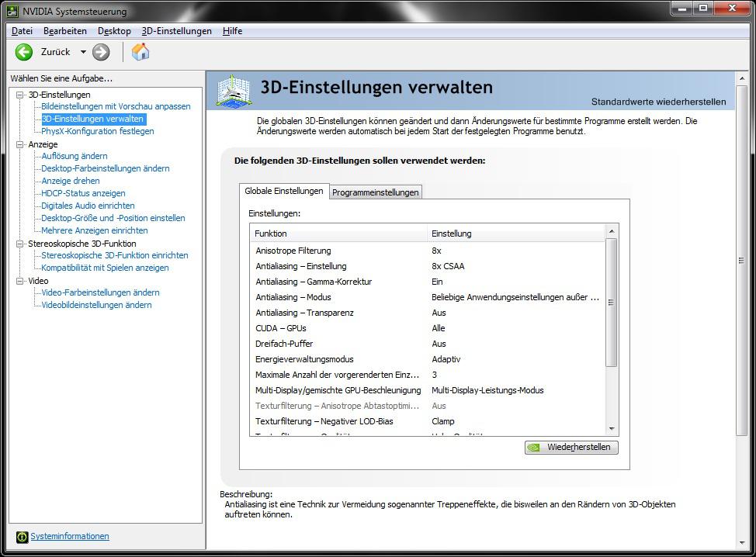Switch to the Programmeinstellungen tab
Image resolution: width=756 pixels, height=557 pixels.
coord(376,192)
